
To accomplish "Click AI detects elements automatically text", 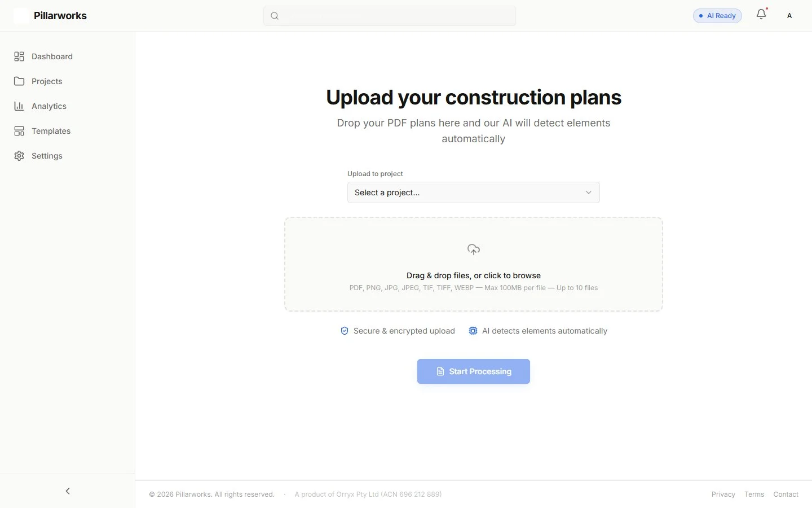I will (x=545, y=331).
